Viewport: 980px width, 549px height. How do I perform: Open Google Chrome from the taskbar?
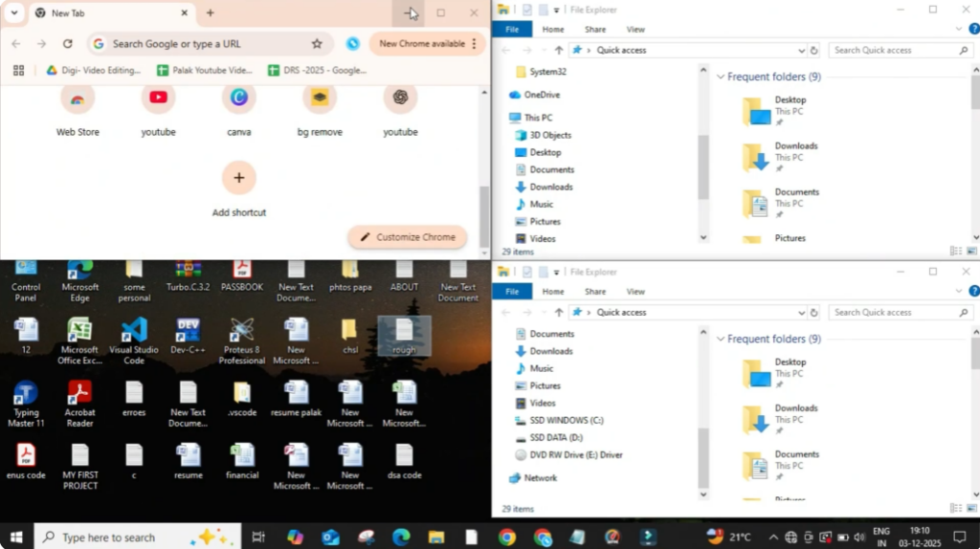507,538
